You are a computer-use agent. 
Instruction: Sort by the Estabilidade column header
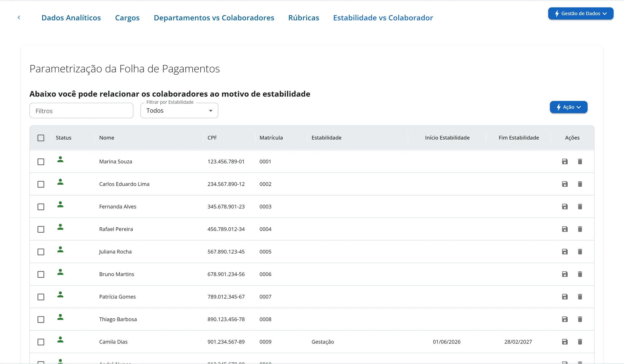click(326, 138)
